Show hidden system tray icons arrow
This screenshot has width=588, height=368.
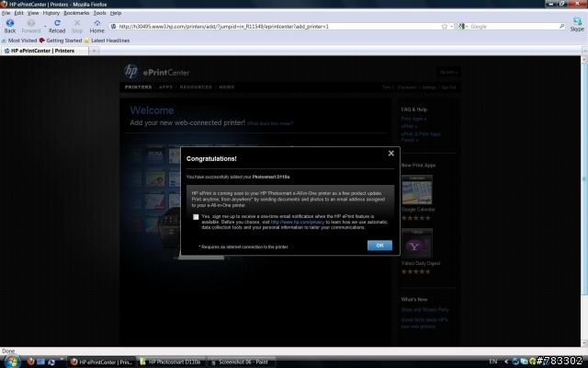[x=506, y=362]
